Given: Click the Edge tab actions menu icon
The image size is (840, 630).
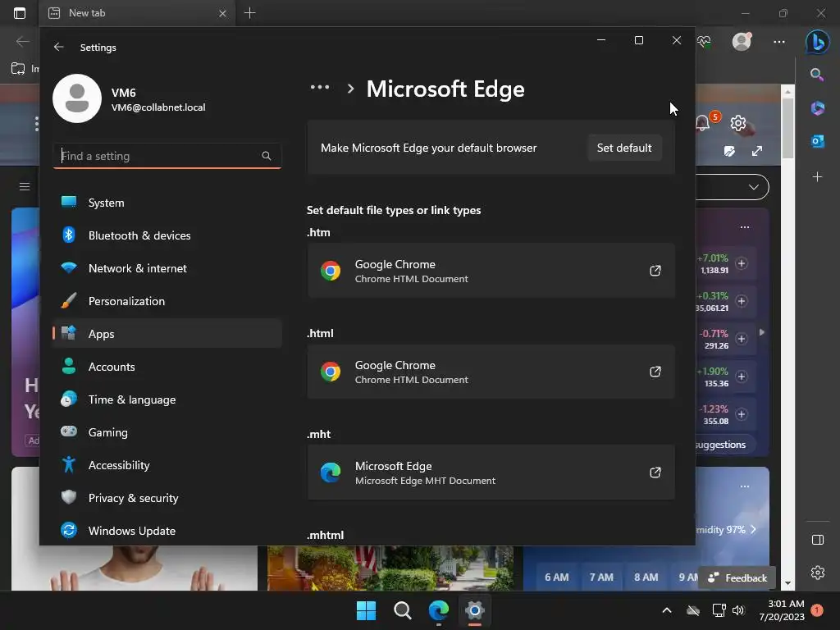Looking at the screenshot, I should pyautogui.click(x=20, y=13).
